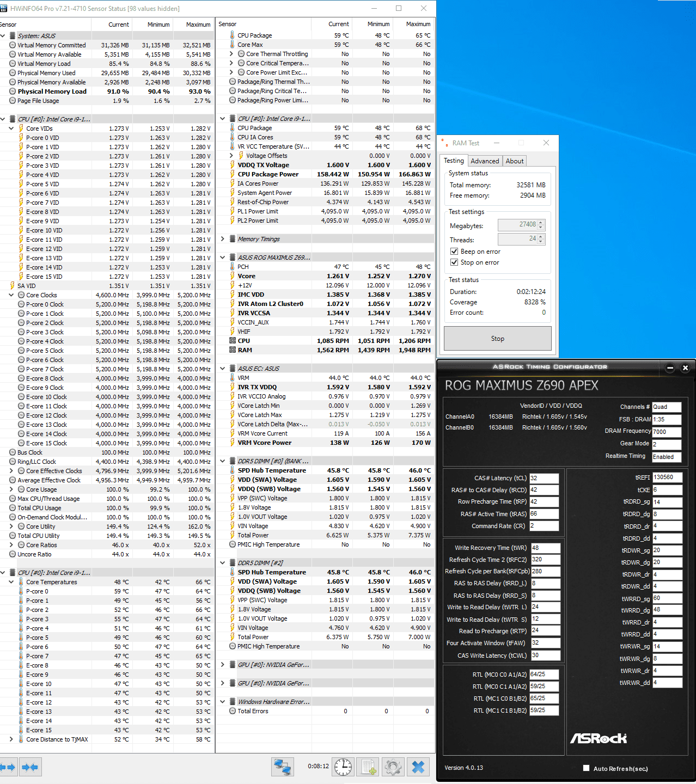This screenshot has width=696, height=784.
Task: Click the DRAM Frequency field showing 7000
Action: [667, 432]
